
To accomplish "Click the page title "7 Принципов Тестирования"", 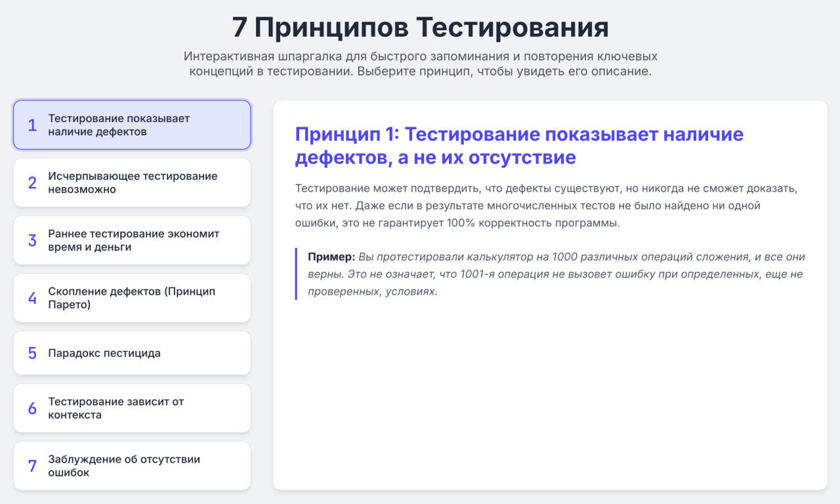I will [420, 28].
